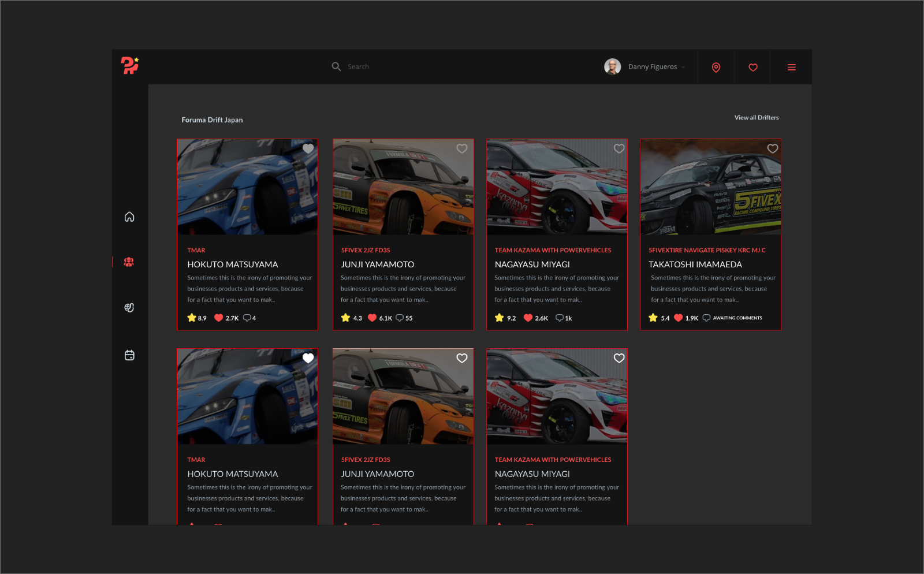Click the 6.1K likes heart
The width and height of the screenshot is (924, 574).
coord(372,318)
